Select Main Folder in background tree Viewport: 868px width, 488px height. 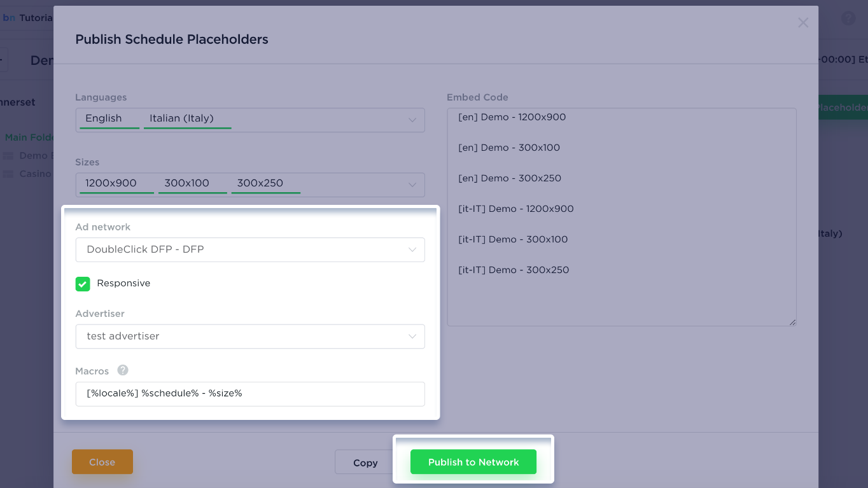click(30, 137)
